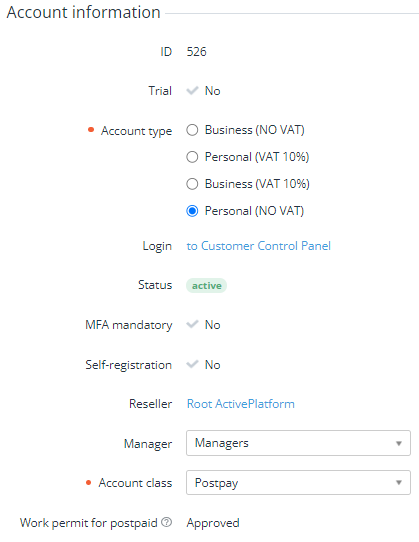419x542 pixels.
Task: Open the Manager dropdown
Action: pyautogui.click(x=298, y=443)
